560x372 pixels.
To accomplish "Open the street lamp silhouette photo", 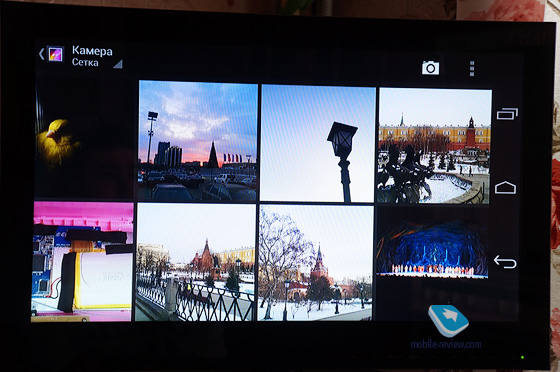I will click(x=318, y=143).
